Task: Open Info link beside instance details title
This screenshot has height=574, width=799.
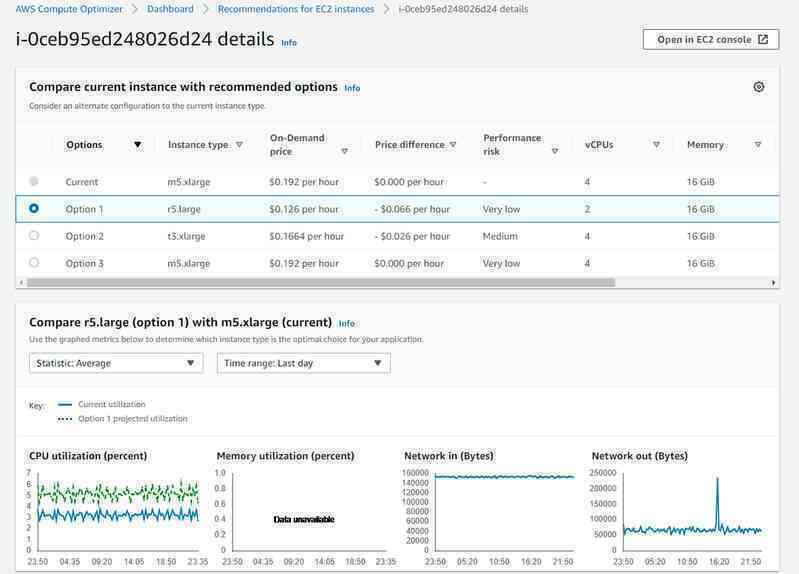Action: 289,43
